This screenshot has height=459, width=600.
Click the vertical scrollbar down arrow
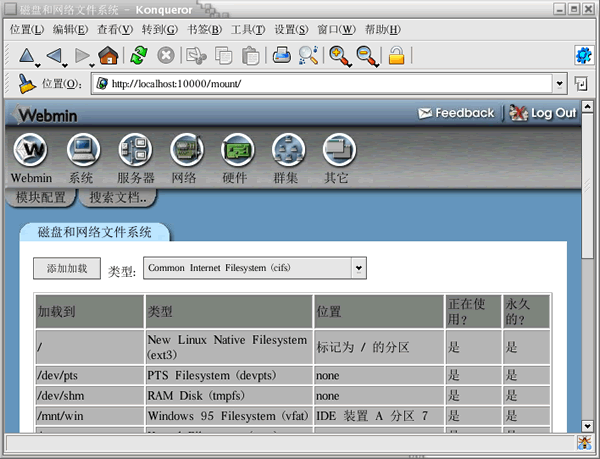pos(587,426)
